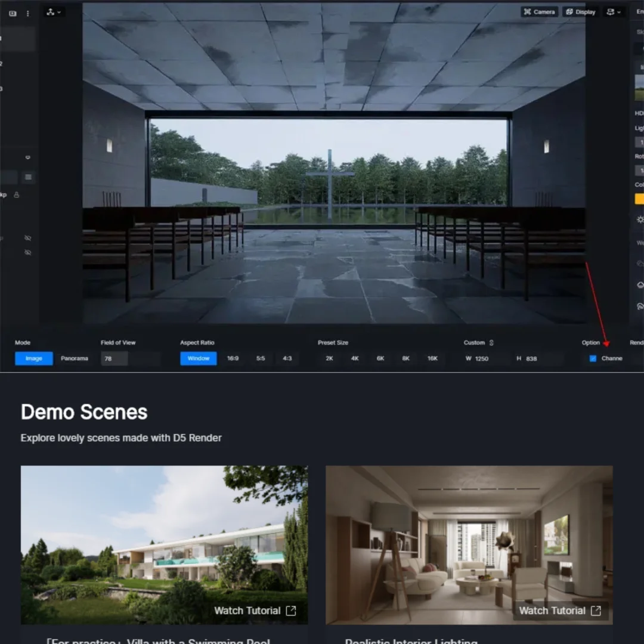Click the screen icon at top-left
This screenshot has width=644, height=644.
pos(13,13)
